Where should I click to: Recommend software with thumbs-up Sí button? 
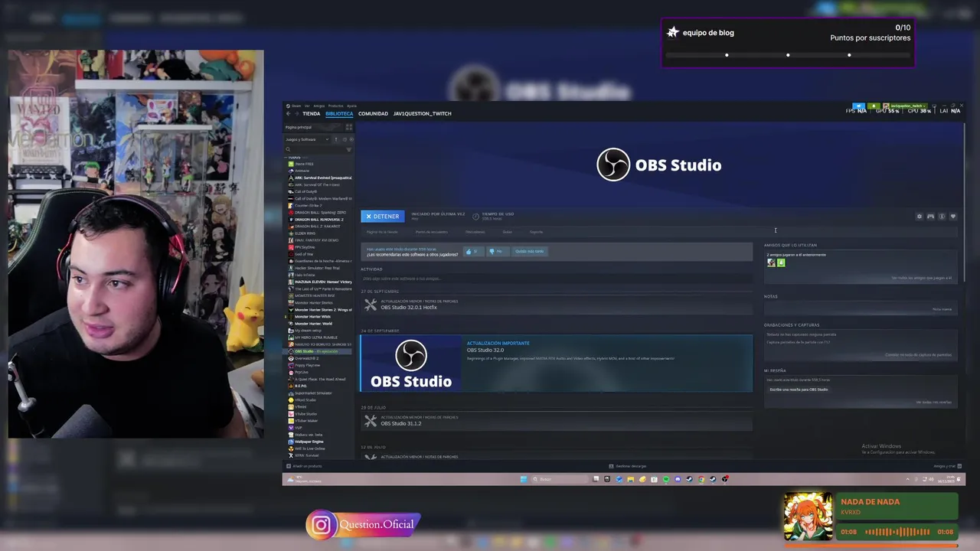point(472,251)
